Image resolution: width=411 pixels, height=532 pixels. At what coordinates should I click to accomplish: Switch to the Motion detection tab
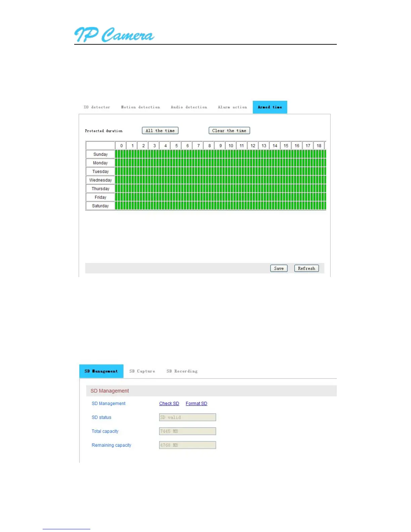click(140, 107)
